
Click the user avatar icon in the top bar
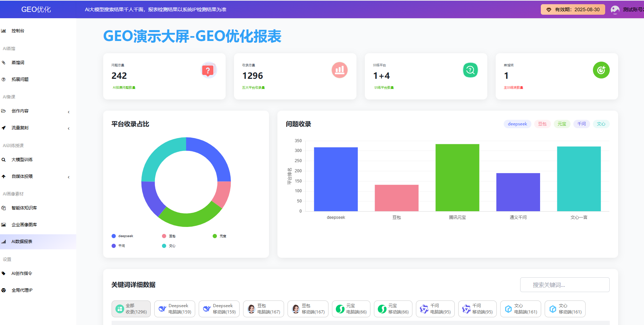click(615, 9)
